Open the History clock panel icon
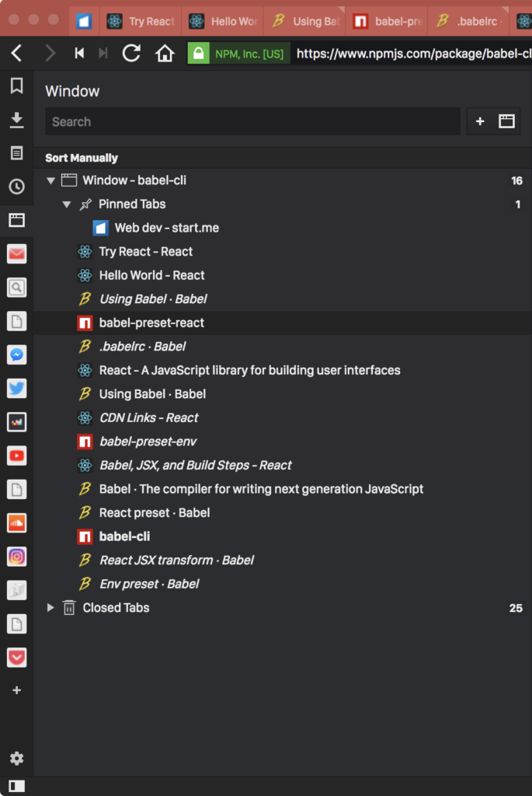Image resolution: width=532 pixels, height=796 pixels. pos(17,187)
